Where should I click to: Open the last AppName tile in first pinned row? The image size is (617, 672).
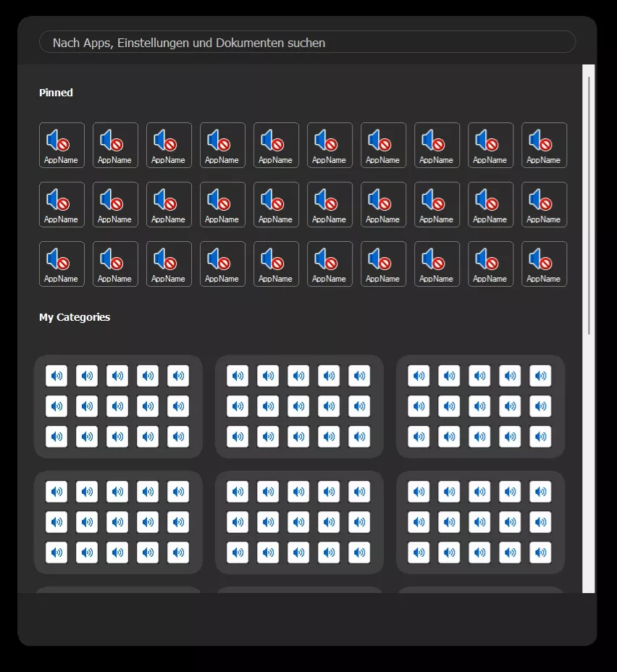click(544, 146)
